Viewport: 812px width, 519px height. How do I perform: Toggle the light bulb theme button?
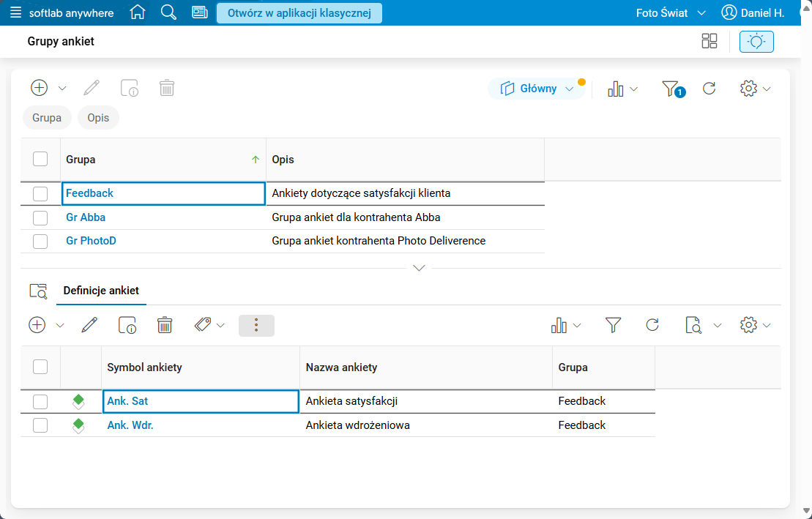point(756,42)
